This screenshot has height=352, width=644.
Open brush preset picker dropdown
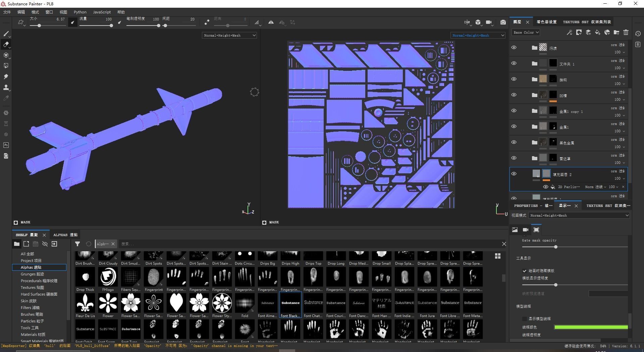22,23
